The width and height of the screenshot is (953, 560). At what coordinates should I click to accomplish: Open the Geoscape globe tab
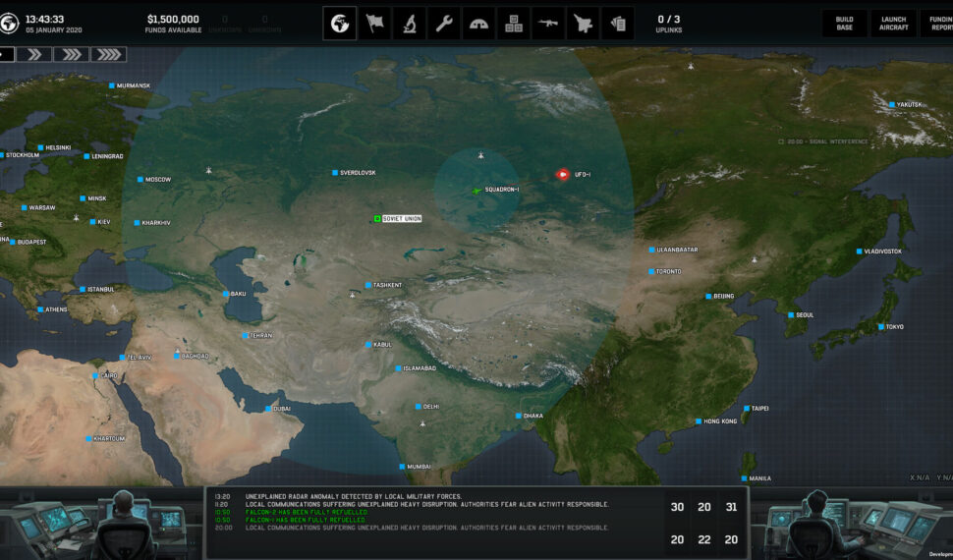click(340, 24)
